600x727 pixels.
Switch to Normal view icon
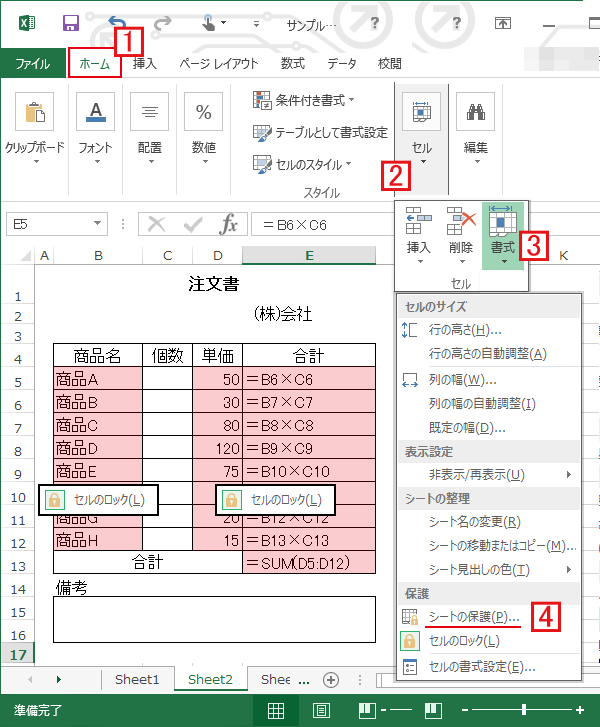[x=276, y=710]
